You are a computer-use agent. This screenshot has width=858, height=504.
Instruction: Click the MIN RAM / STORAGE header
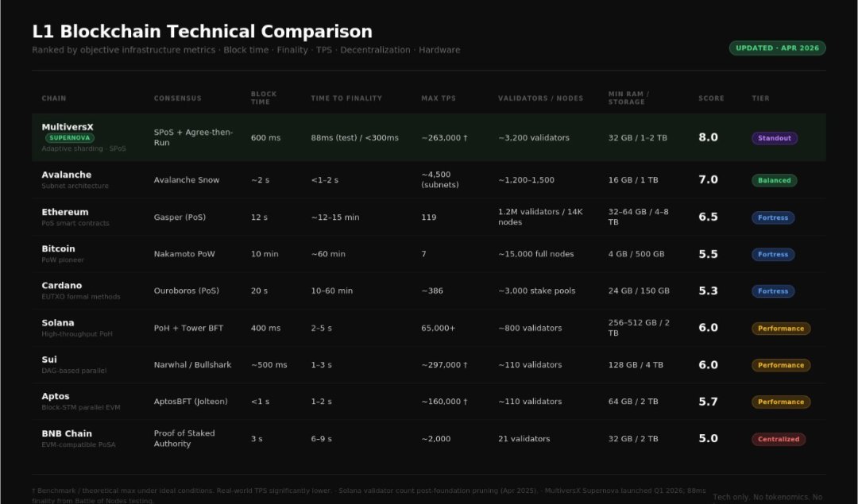[x=628, y=98]
